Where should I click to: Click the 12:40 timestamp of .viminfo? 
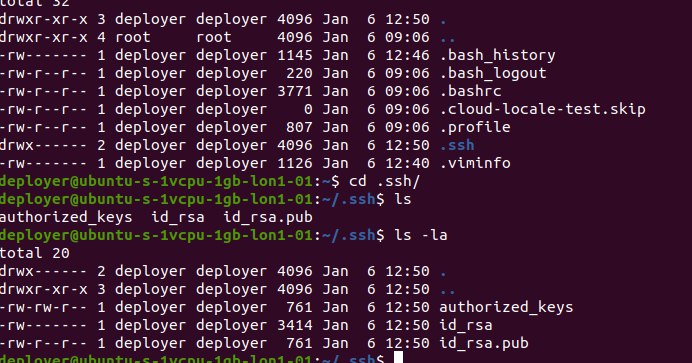pos(407,163)
